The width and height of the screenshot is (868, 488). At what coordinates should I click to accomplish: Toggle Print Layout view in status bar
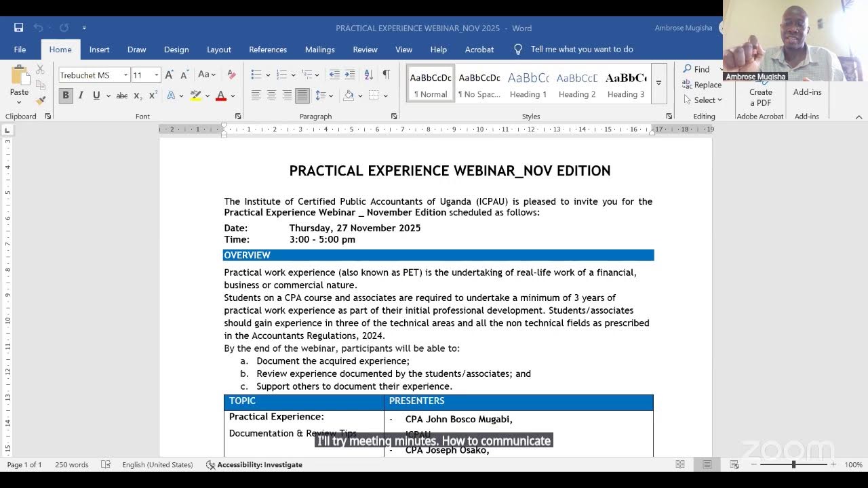(707, 464)
